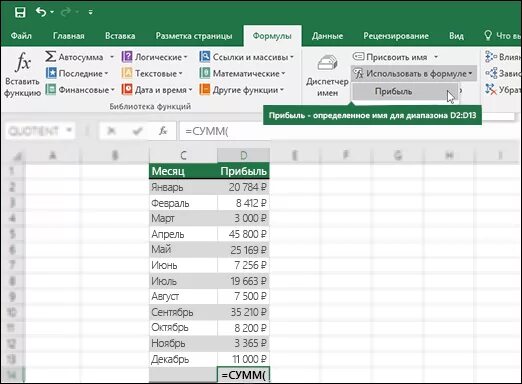Select the Формулы ribbon tab

[272, 36]
